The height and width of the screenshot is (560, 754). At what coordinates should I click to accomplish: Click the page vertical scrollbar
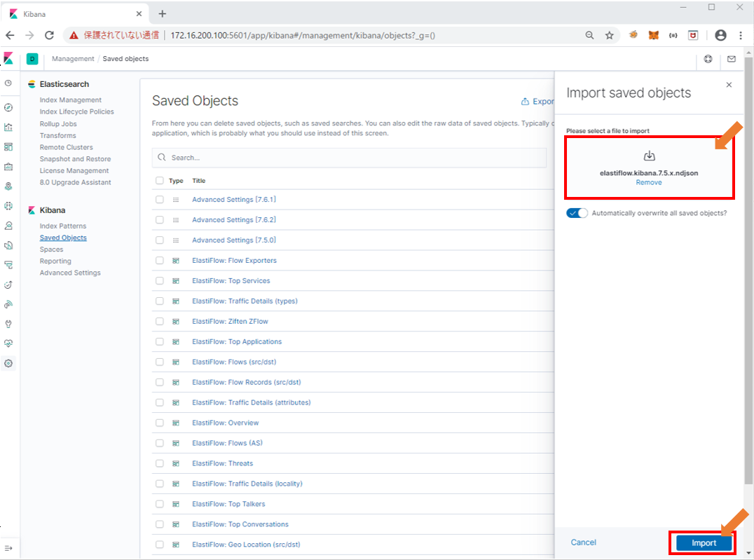click(x=748, y=271)
